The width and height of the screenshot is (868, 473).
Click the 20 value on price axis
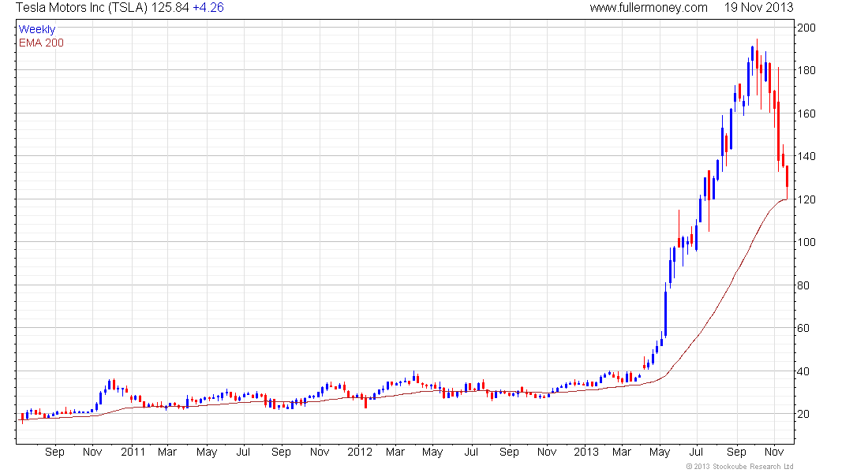(803, 414)
